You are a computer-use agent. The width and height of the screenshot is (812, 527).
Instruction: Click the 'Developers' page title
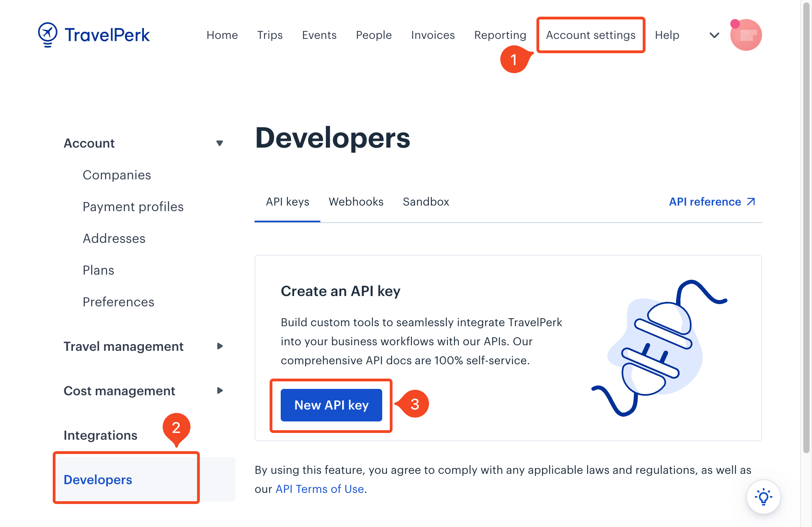click(x=333, y=138)
